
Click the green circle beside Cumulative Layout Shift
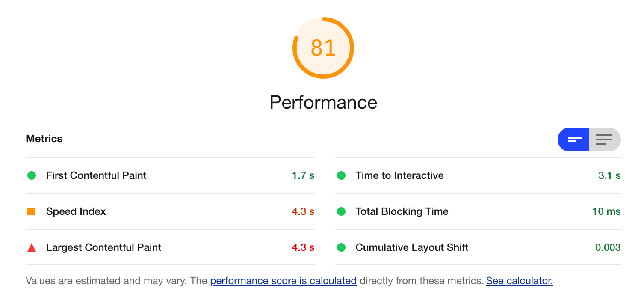coord(341,247)
